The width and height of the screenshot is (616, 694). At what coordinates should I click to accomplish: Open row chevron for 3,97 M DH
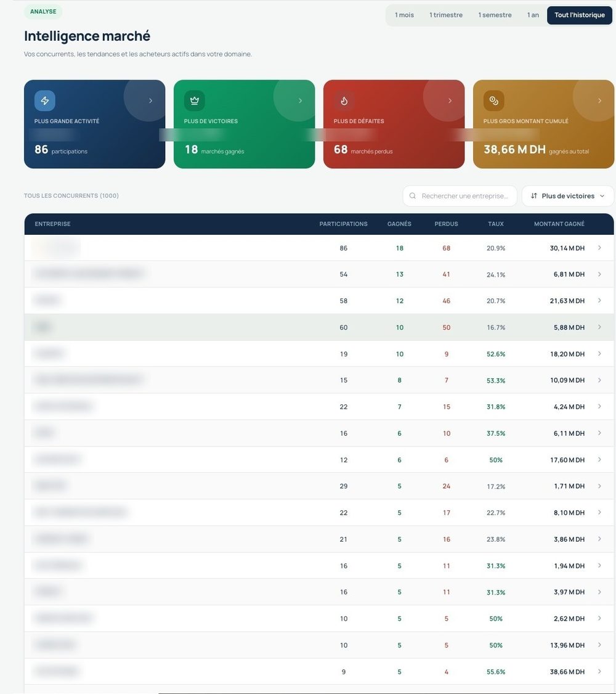[599, 592]
